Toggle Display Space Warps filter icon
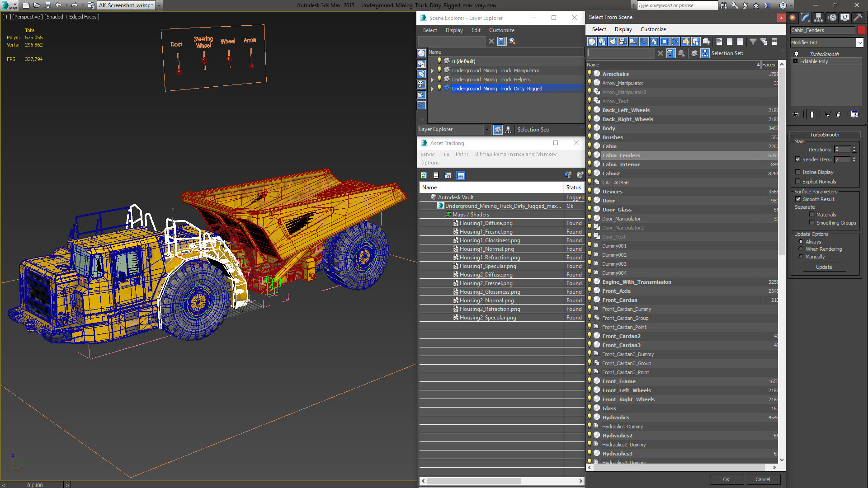The width and height of the screenshot is (868, 488). pos(644,42)
